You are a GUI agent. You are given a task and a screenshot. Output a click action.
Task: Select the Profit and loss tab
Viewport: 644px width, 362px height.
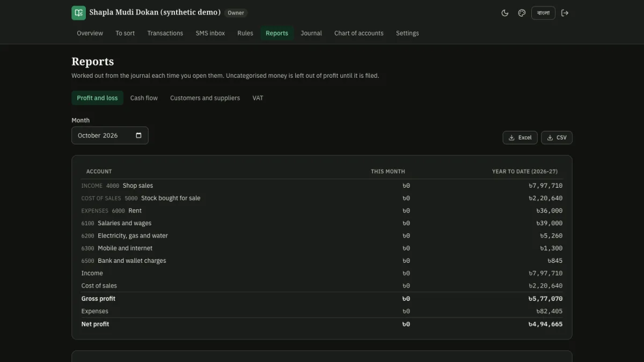point(97,98)
